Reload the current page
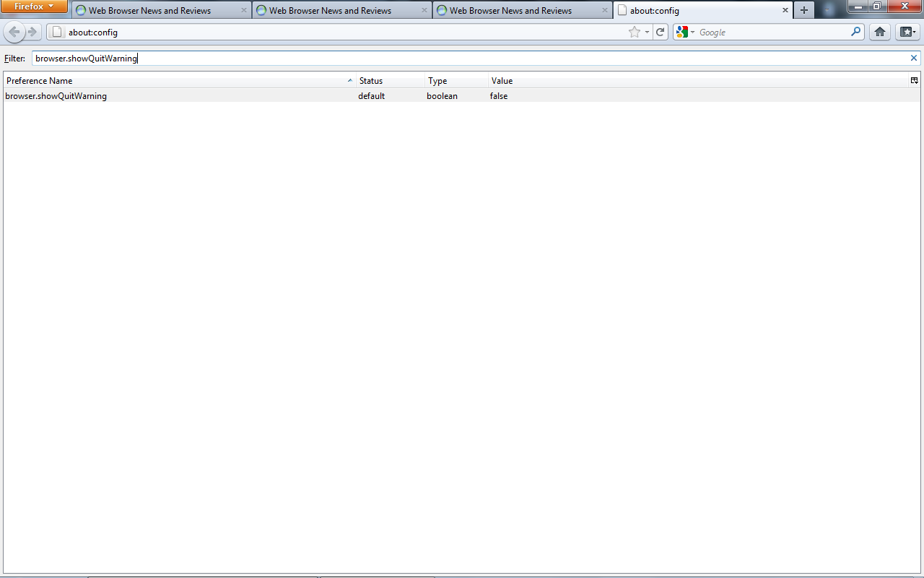924x578 pixels. click(x=660, y=32)
